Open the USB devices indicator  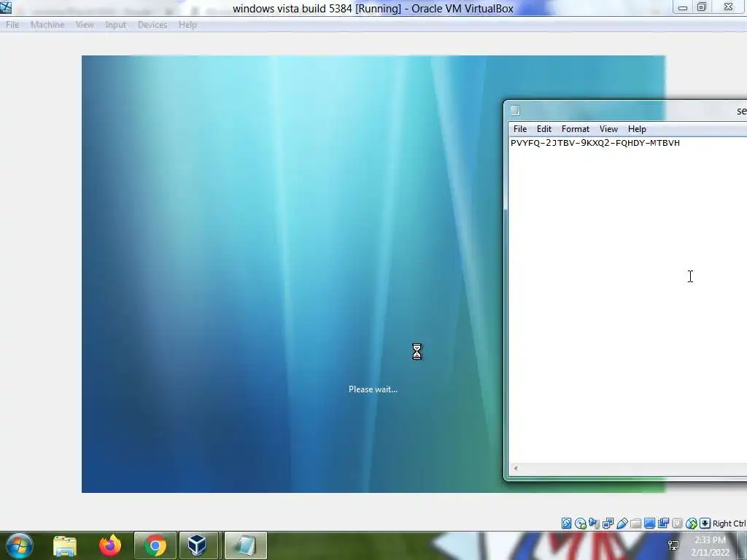click(x=622, y=524)
